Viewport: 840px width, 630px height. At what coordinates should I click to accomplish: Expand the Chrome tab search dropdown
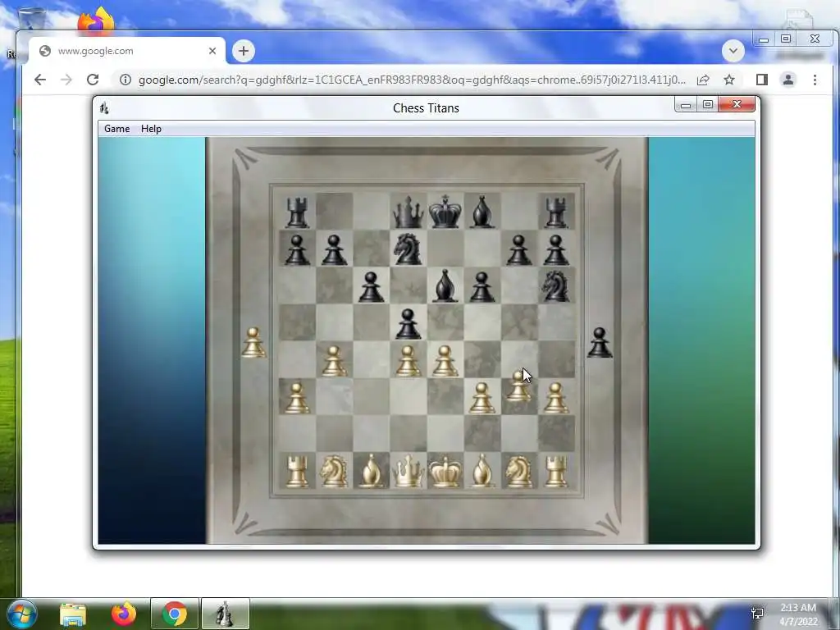click(733, 51)
